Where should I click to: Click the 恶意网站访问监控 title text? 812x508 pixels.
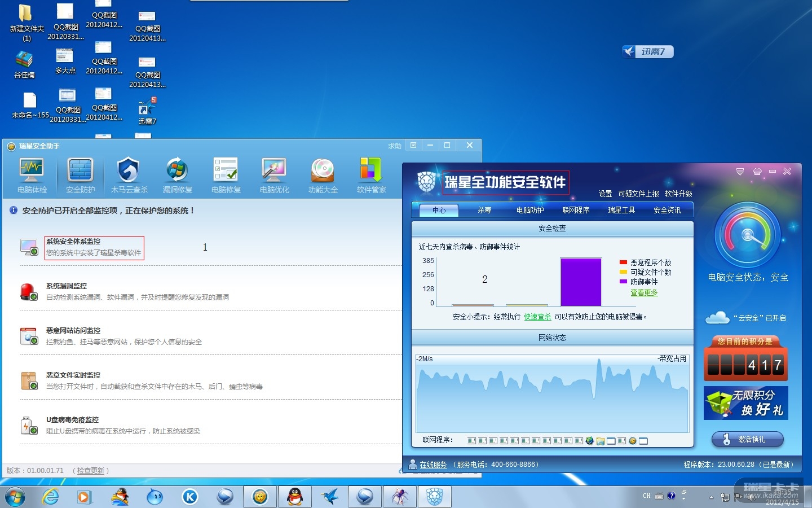click(73, 331)
